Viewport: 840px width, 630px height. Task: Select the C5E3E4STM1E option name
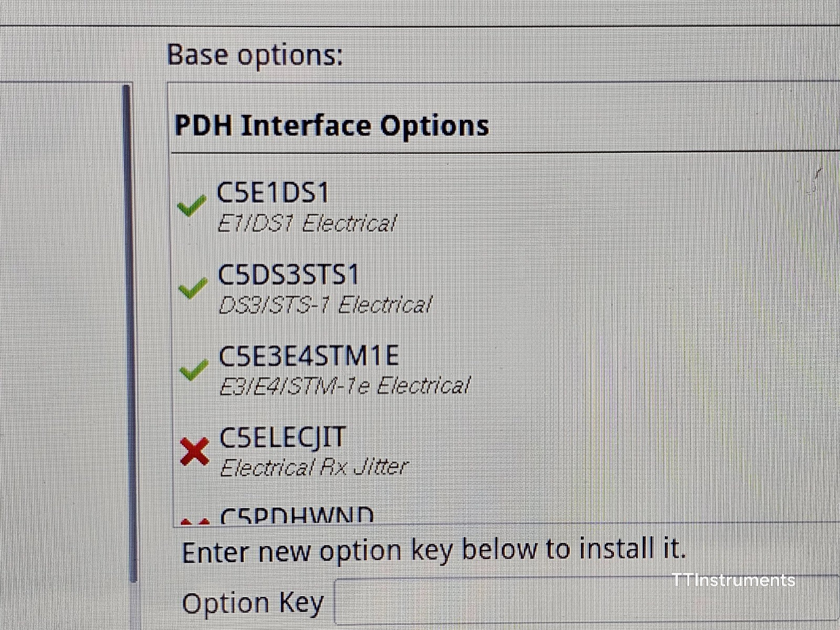pyautogui.click(x=309, y=356)
